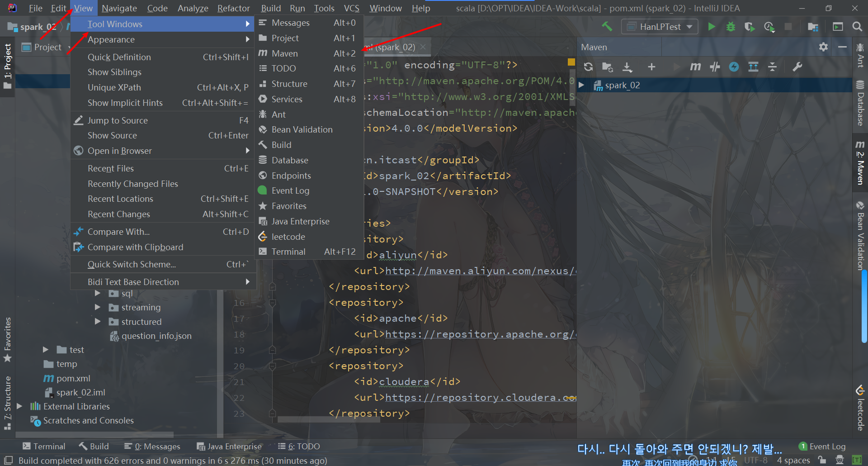Open the Navigate menu
This screenshot has height=466, width=868.
click(x=119, y=8)
